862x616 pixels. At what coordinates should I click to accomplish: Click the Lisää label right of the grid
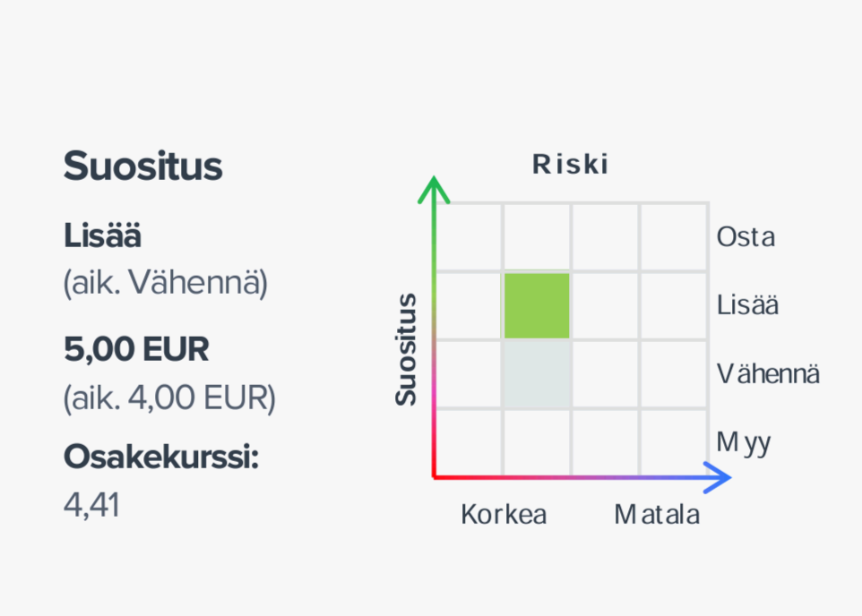[748, 305]
